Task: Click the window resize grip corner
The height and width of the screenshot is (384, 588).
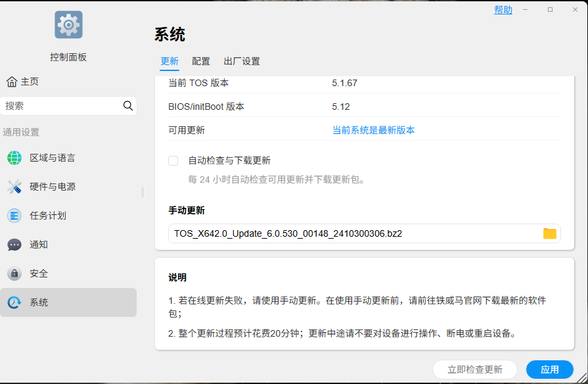Action: (x=582, y=378)
